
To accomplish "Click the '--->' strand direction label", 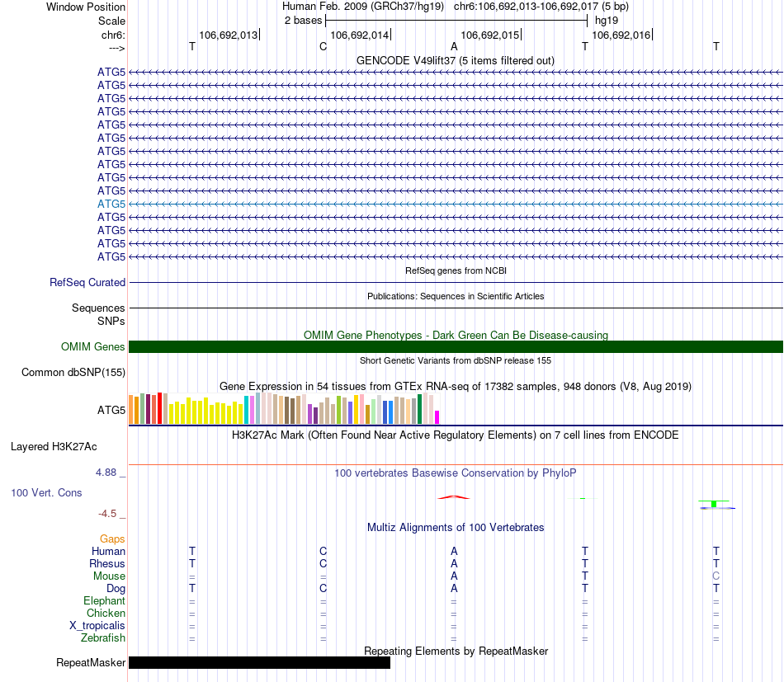I will (116, 48).
